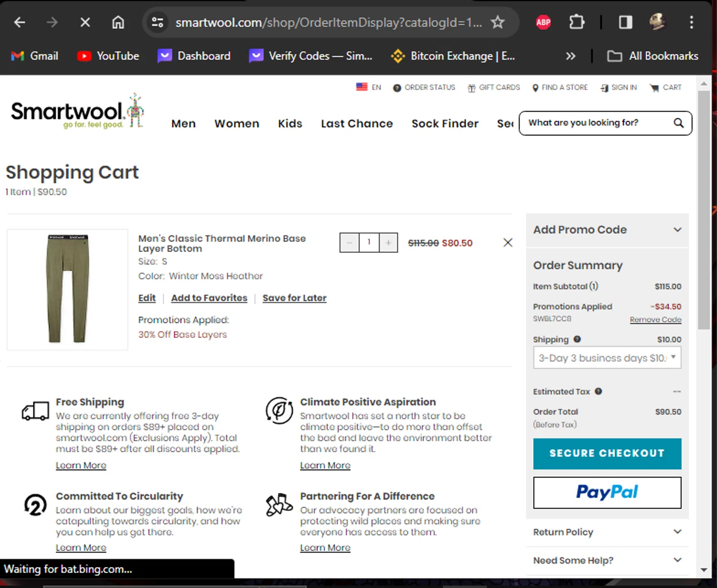Toggle the browser side panel icon
This screenshot has width=717, height=588.
[625, 22]
